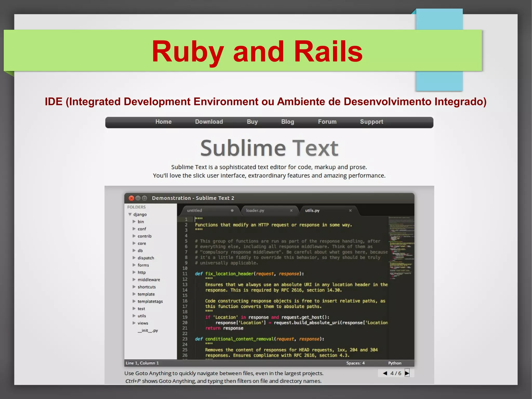Open the Blog navigation link
The height and width of the screenshot is (399, 532).
[288, 122]
